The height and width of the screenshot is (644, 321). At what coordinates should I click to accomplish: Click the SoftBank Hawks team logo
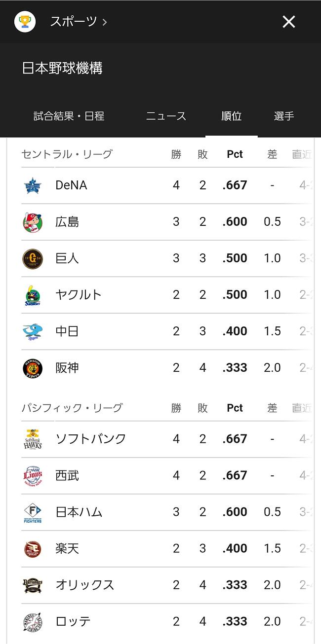[32, 439]
